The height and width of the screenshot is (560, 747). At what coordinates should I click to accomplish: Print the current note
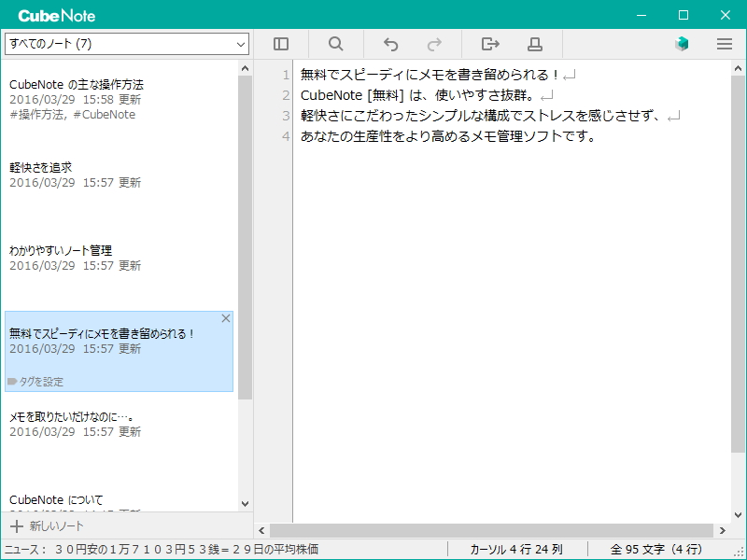(534, 44)
